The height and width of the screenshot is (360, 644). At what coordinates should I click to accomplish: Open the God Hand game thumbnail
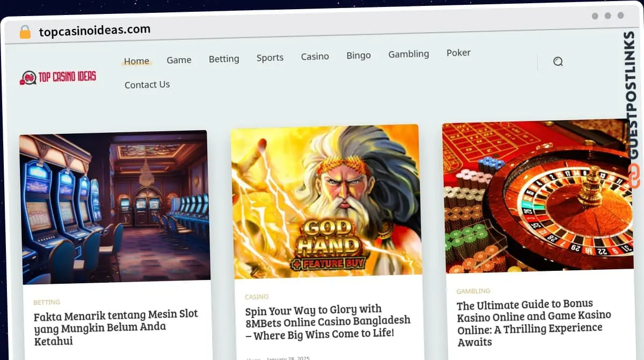(326, 201)
